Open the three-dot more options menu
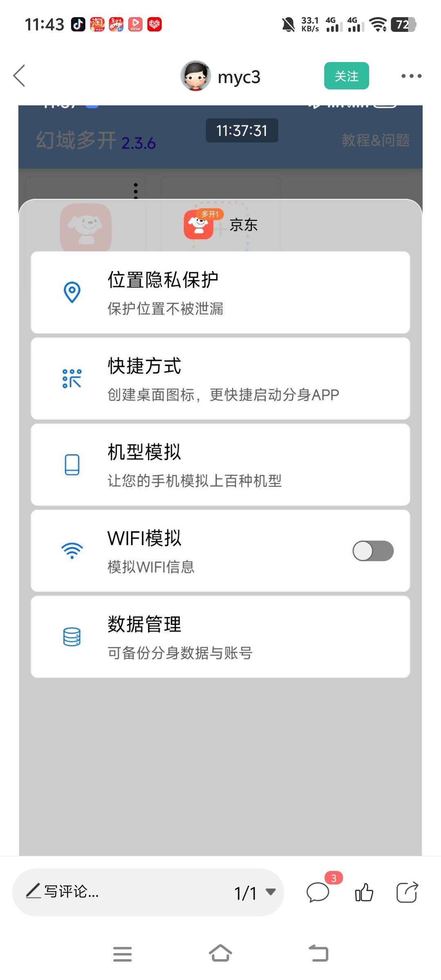The image size is (441, 980). point(411,76)
